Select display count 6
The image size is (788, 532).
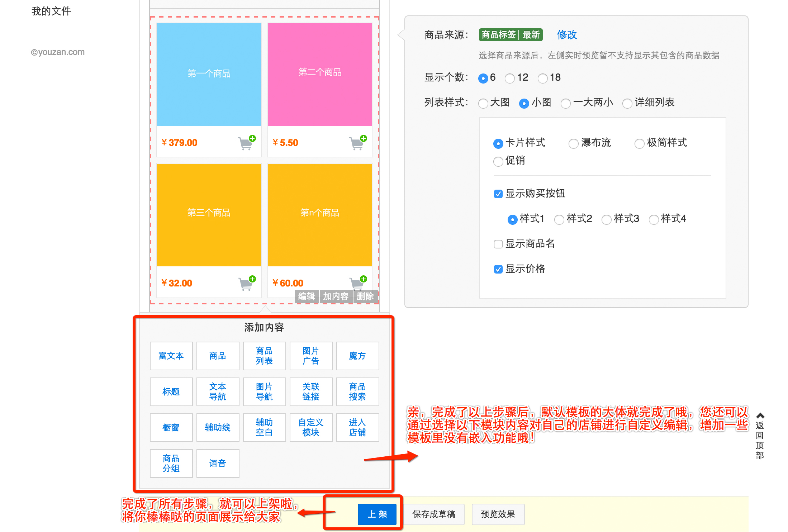point(483,78)
